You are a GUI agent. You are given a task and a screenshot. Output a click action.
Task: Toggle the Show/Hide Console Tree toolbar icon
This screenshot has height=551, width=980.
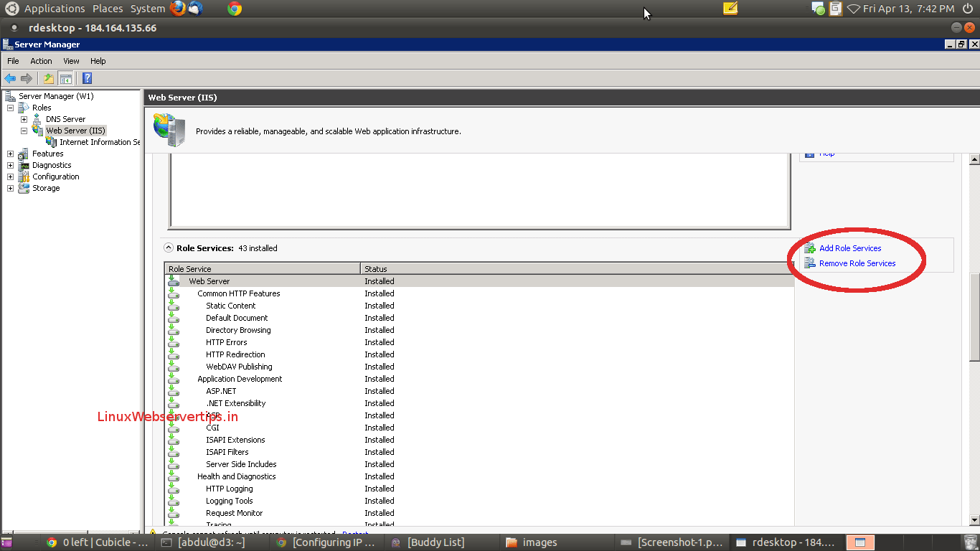[66, 78]
